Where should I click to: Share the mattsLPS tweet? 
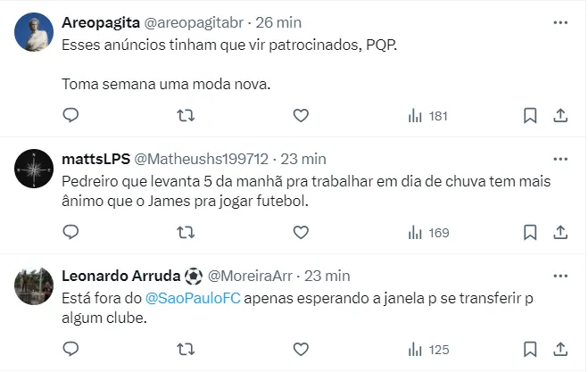point(560,233)
